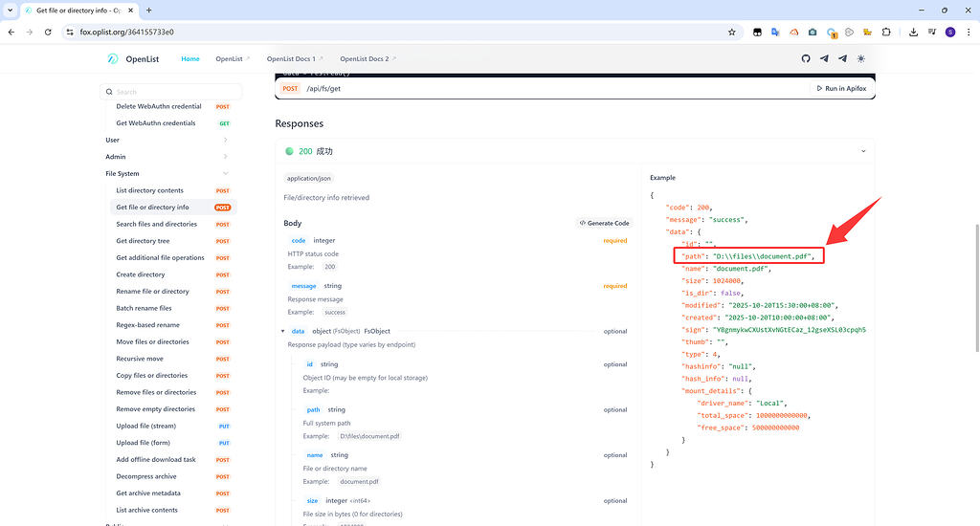Collapse the data object disclosure triangle

282,331
